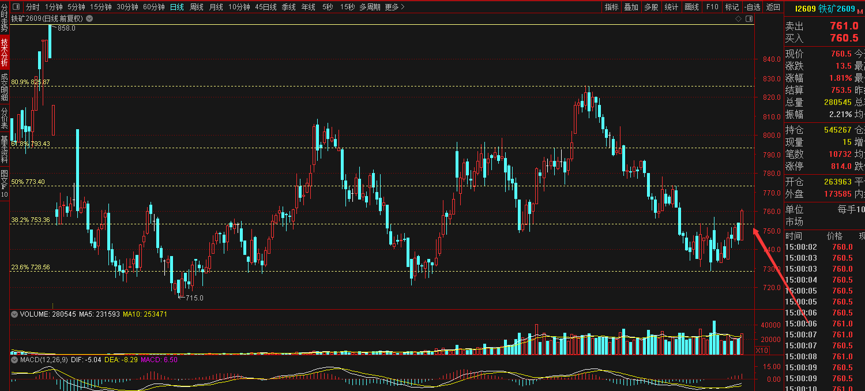The image size is (865, 391).
Task: Select the 5秒 period
Action: point(328,7)
